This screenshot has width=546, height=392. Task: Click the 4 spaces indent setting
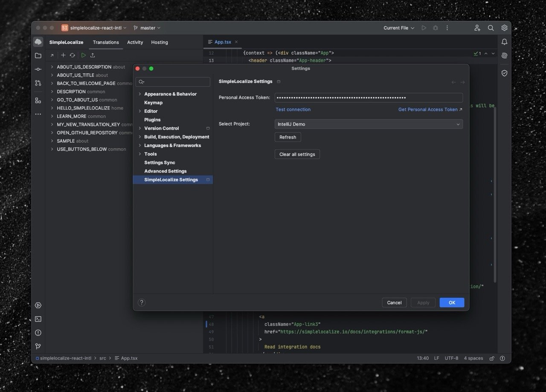(473, 358)
